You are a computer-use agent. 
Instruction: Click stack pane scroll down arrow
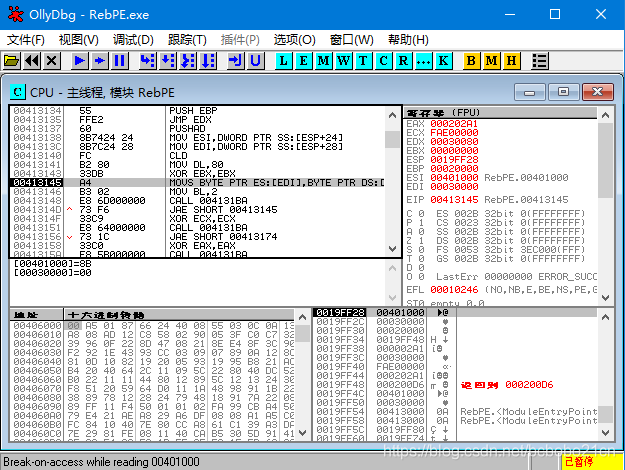pyautogui.click(x=605, y=433)
